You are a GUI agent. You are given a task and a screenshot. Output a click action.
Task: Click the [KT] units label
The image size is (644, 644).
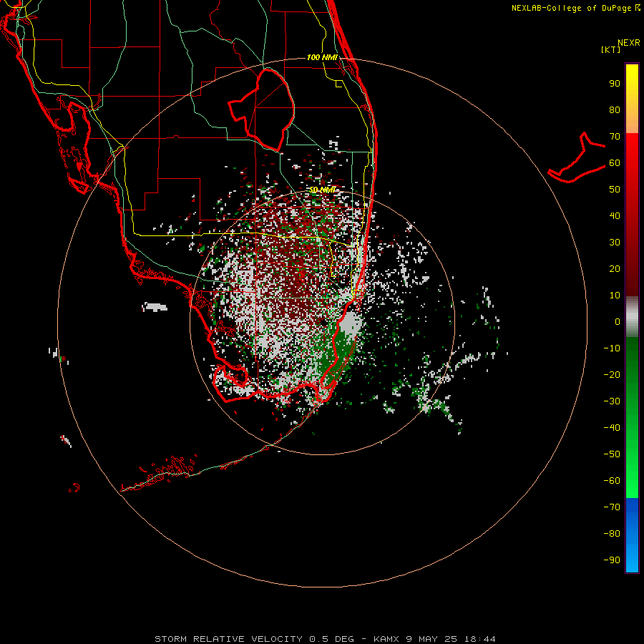click(x=611, y=49)
